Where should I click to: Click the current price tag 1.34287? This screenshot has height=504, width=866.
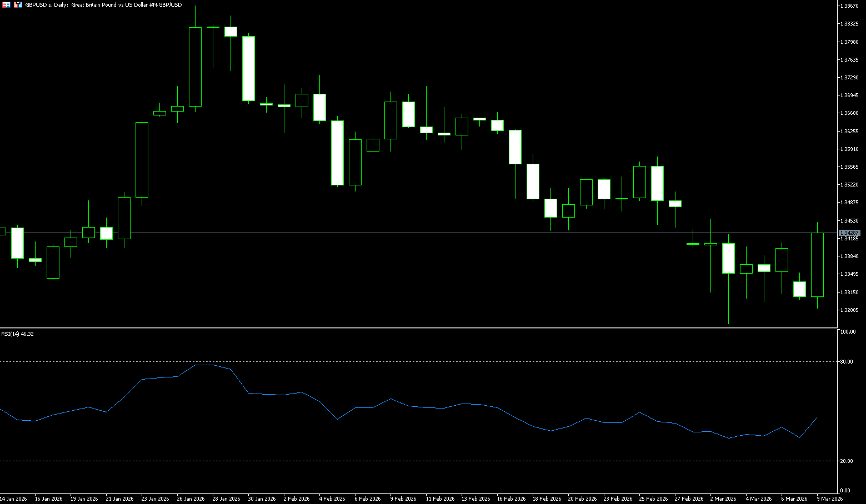(x=849, y=233)
